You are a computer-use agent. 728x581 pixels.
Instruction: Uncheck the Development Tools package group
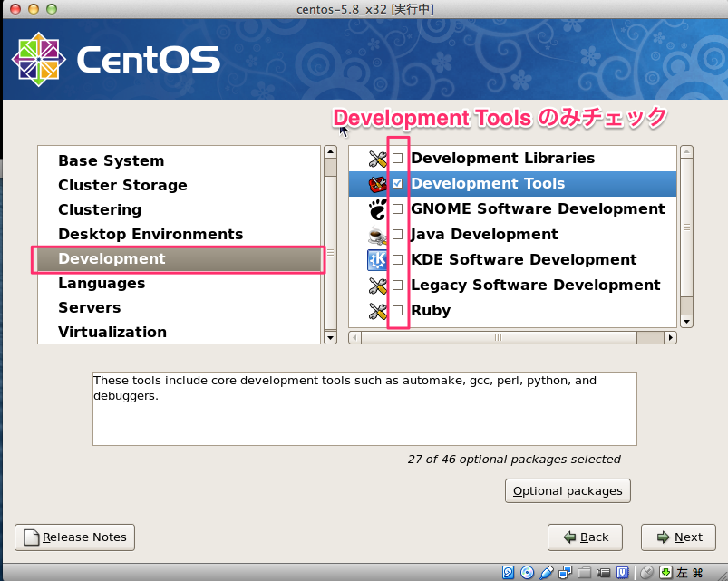pyautogui.click(x=396, y=183)
